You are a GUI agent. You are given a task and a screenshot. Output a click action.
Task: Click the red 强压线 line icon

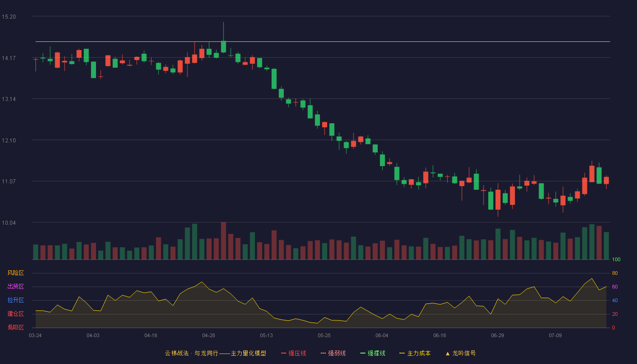point(283,354)
